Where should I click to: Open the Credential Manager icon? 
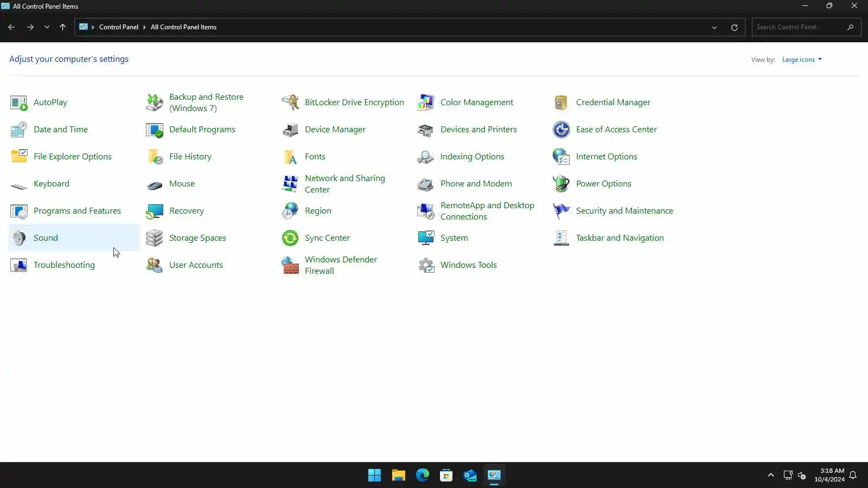coord(561,102)
